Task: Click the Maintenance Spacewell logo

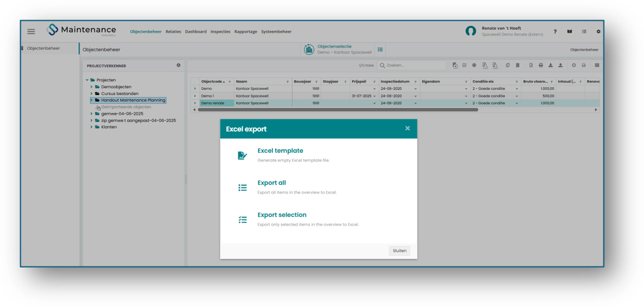Action: point(81,30)
